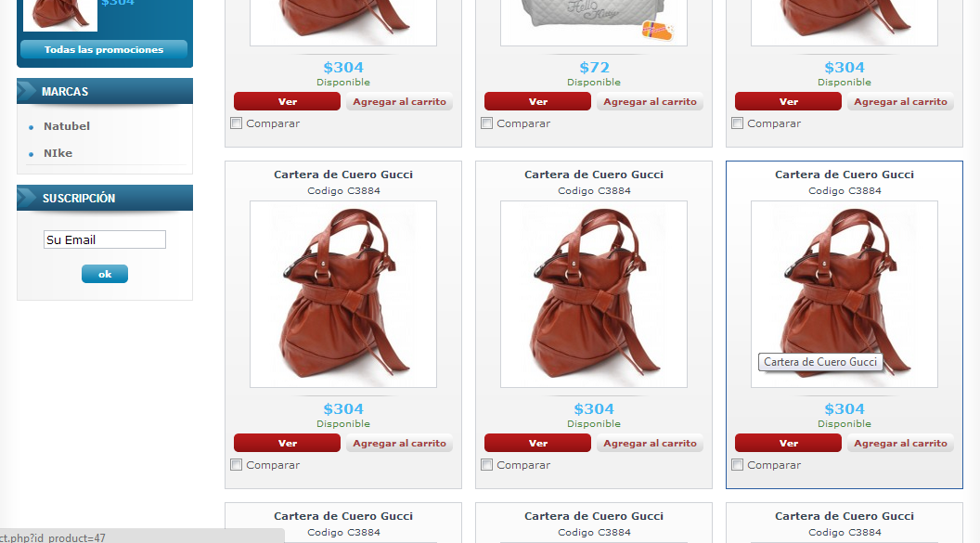Add the $72 Hello Kitty item to cart

(x=650, y=101)
